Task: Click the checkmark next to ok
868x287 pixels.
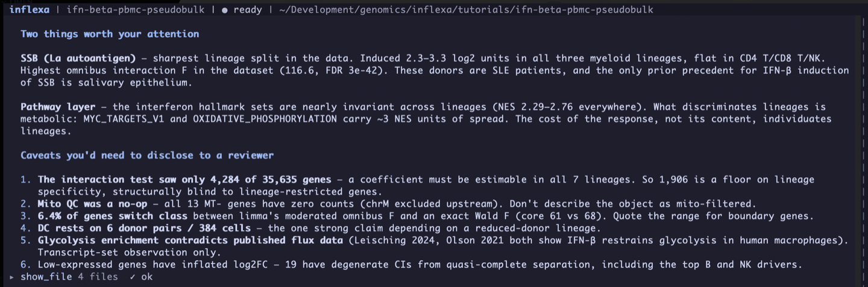Action: coord(132,277)
